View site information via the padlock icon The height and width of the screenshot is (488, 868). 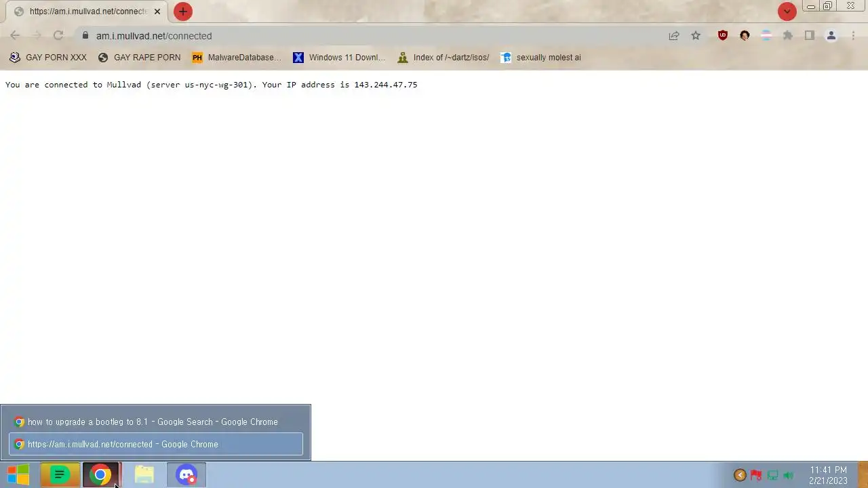pyautogui.click(x=85, y=36)
